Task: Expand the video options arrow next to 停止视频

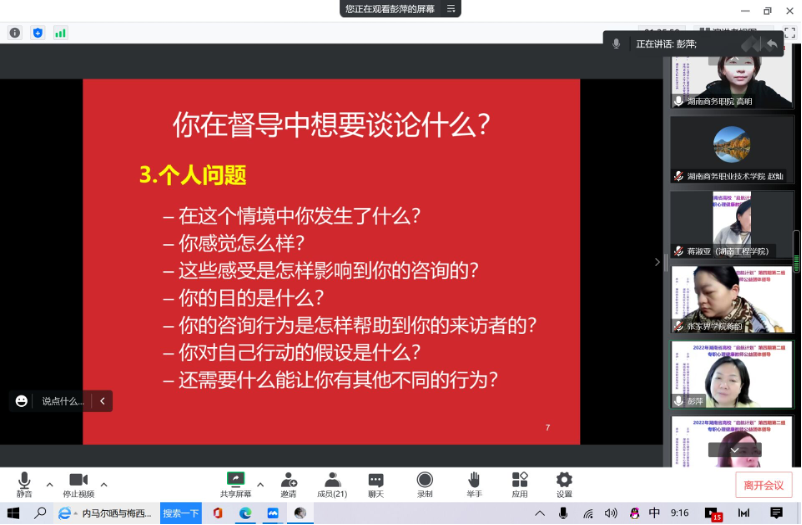Action: coord(104,484)
